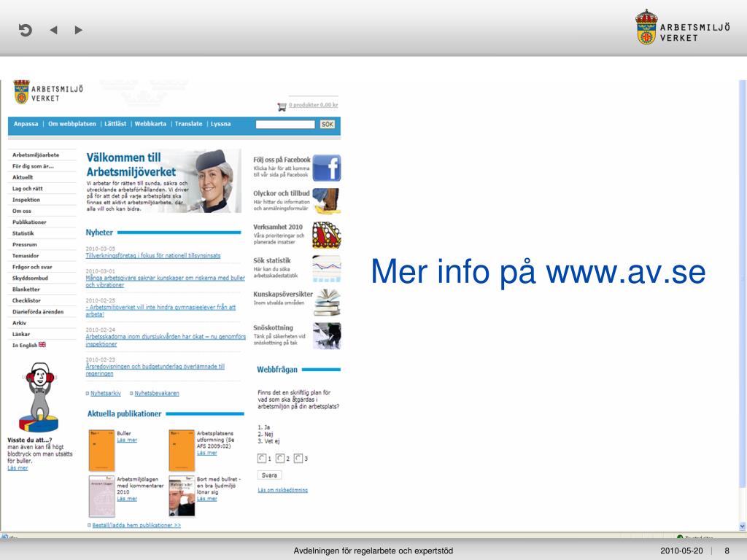
Task: Select radio option 1 in Webbfrågan
Action: [262, 458]
